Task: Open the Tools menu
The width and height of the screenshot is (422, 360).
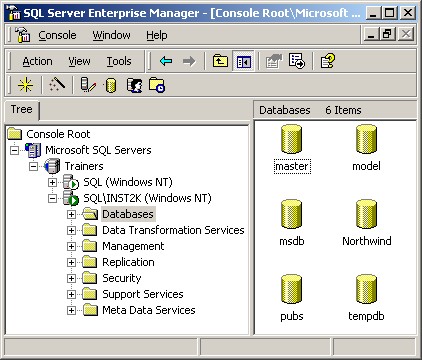Action: click(x=119, y=61)
